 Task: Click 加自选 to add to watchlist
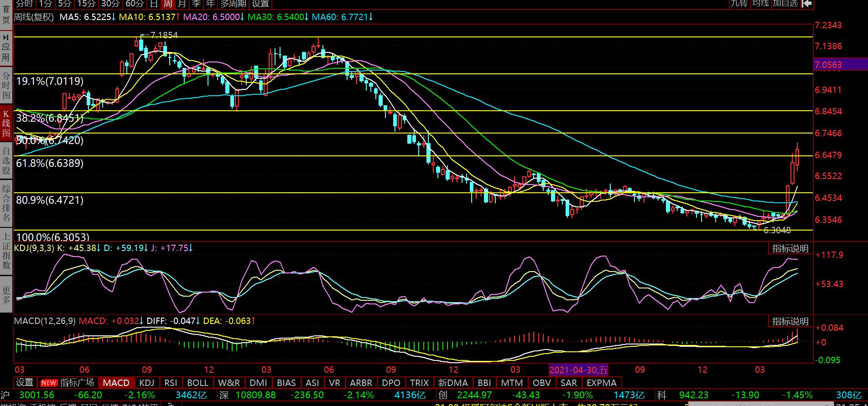(x=785, y=4)
